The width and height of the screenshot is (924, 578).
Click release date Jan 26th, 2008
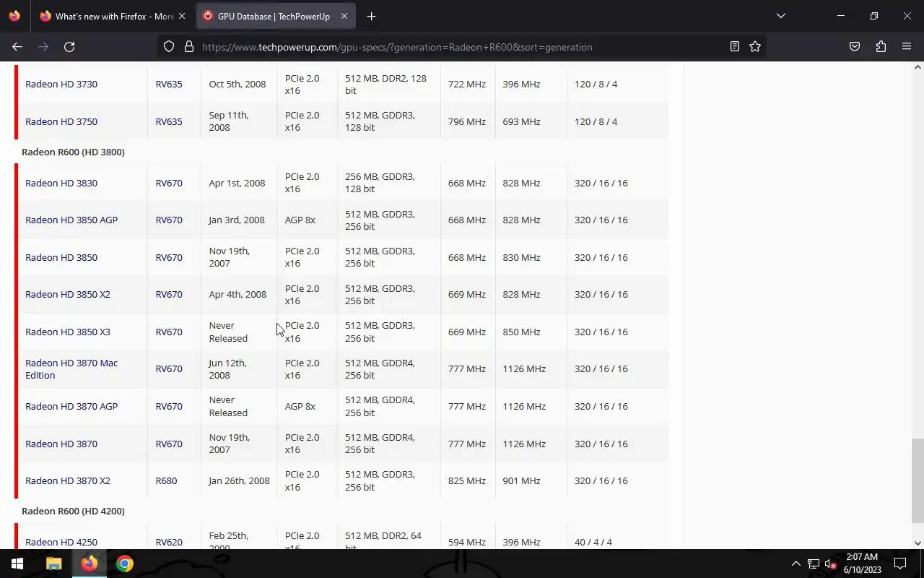point(239,480)
